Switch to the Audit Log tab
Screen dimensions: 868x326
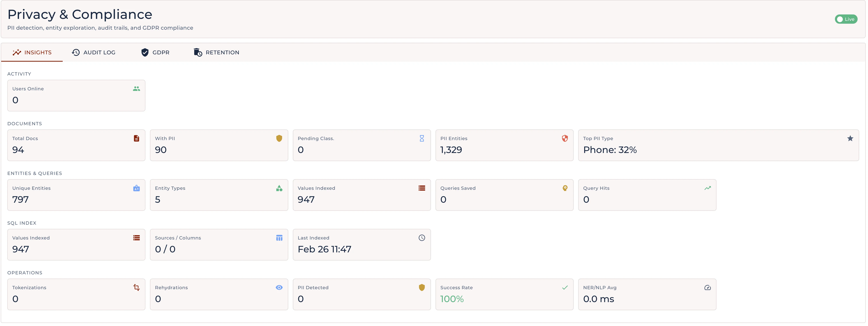(x=94, y=52)
